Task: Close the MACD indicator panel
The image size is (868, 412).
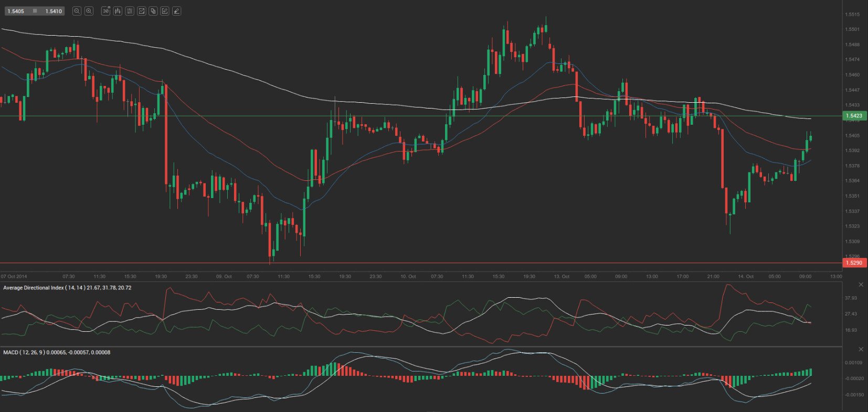Action: 861,349
